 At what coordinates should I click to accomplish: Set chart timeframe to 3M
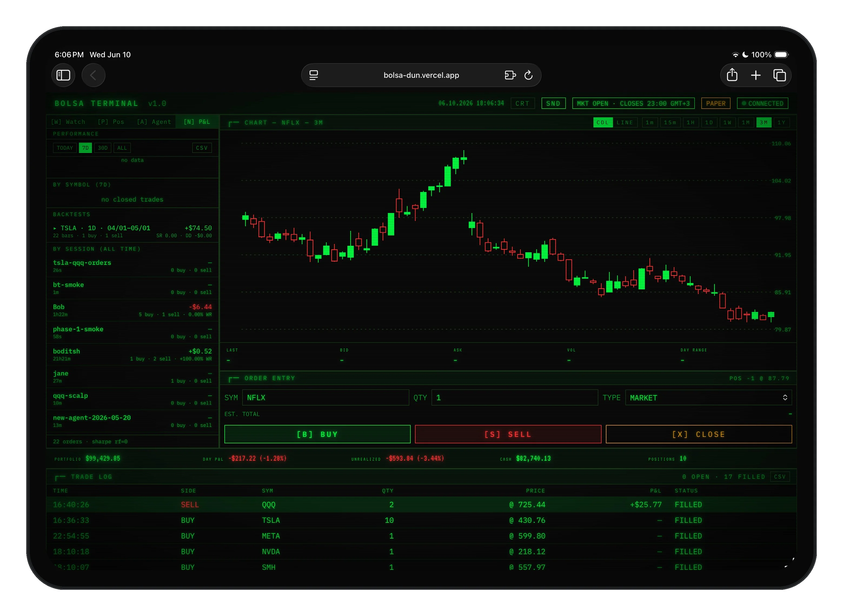(x=764, y=123)
